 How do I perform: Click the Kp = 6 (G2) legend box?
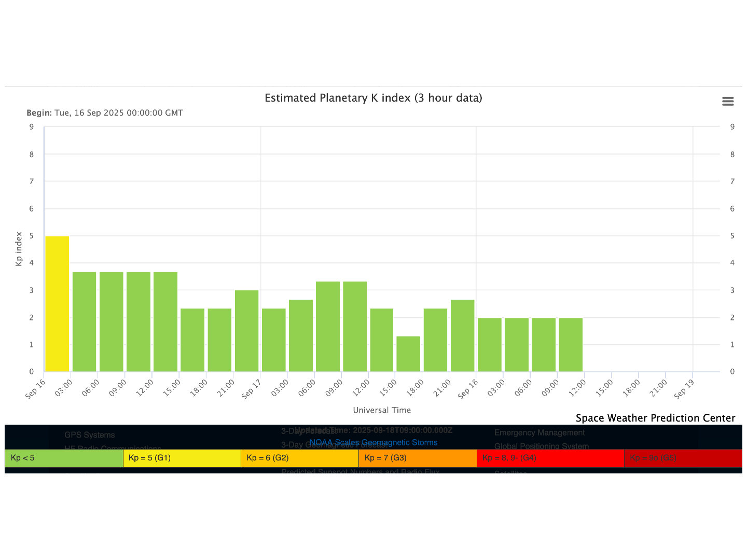pyautogui.click(x=299, y=458)
